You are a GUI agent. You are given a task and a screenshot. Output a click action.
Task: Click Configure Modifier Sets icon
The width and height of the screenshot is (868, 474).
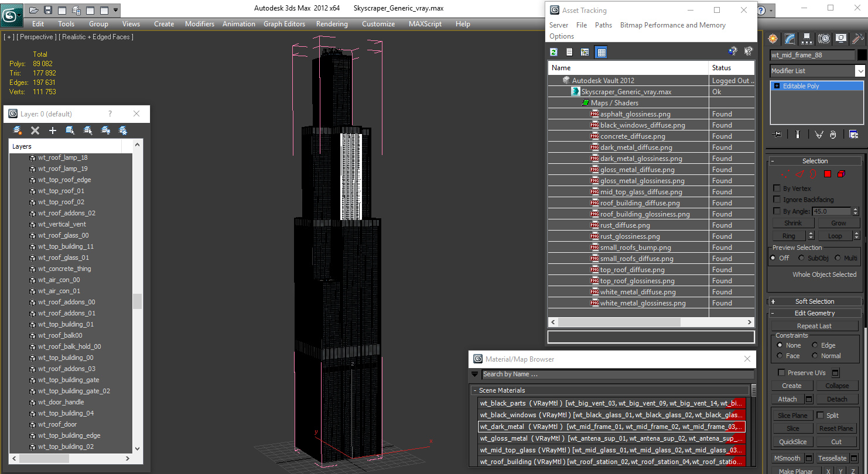tap(853, 135)
